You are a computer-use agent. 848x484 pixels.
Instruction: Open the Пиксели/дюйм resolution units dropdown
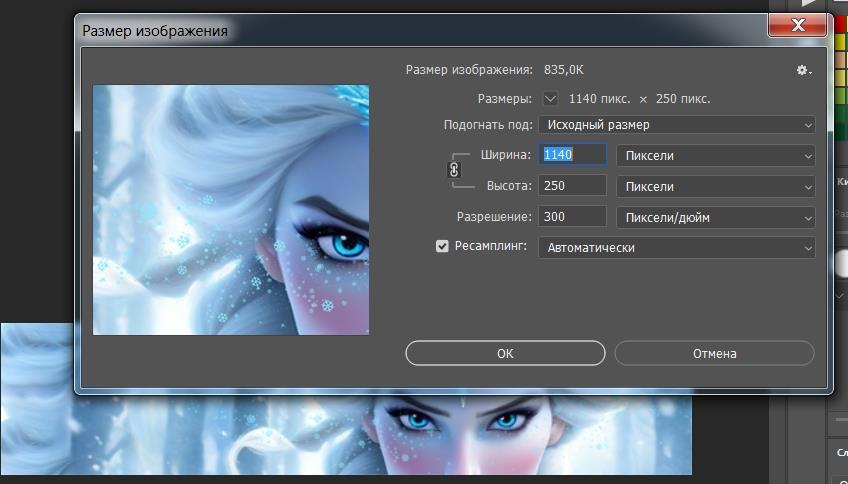716,217
